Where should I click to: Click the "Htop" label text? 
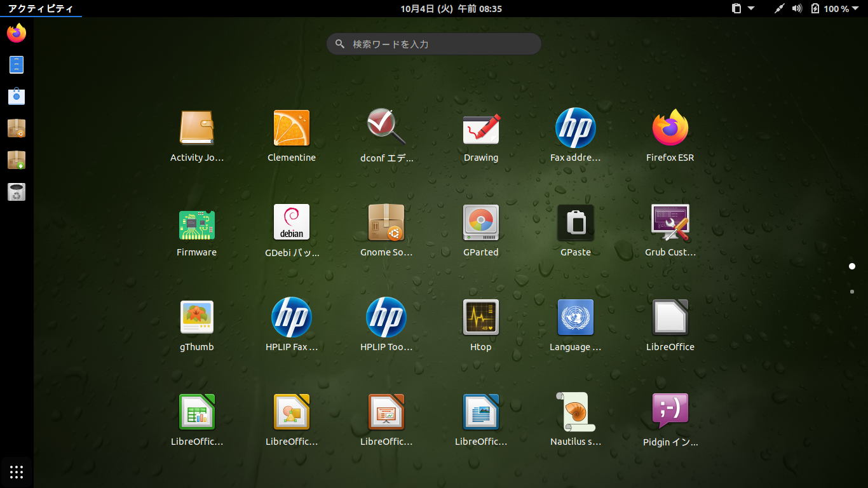[x=481, y=347]
